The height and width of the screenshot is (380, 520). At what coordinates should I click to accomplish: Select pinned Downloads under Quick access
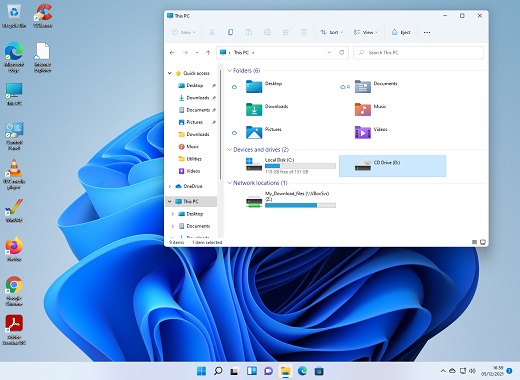(x=198, y=98)
